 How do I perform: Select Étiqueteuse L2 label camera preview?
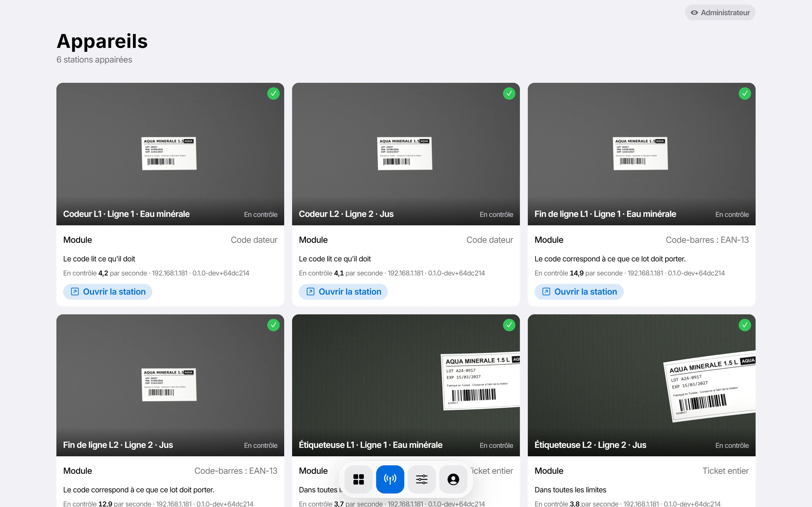point(641,385)
